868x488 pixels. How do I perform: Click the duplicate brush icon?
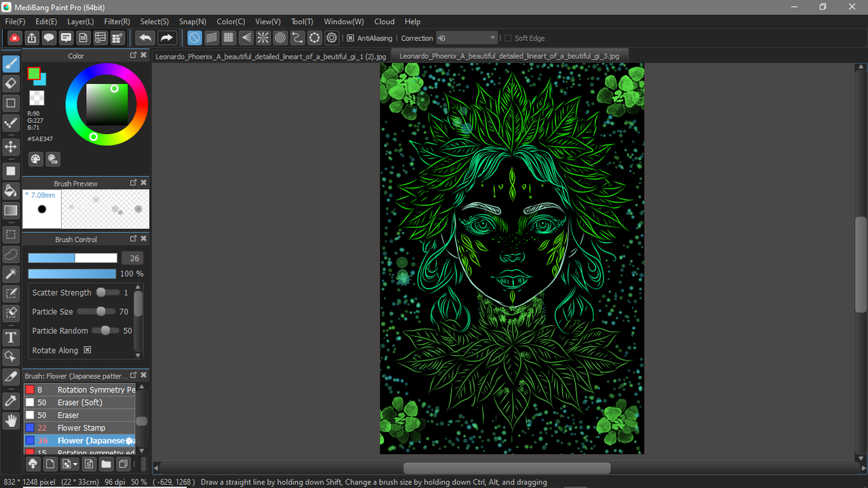click(123, 464)
